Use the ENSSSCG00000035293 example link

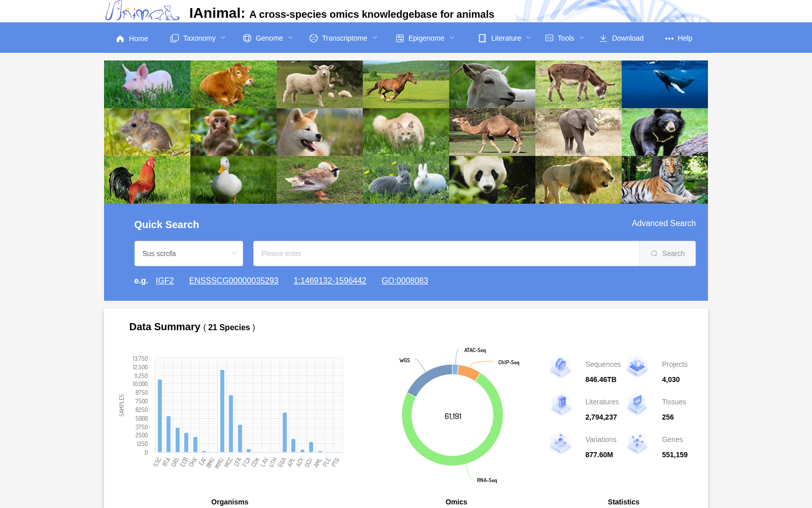click(x=234, y=281)
